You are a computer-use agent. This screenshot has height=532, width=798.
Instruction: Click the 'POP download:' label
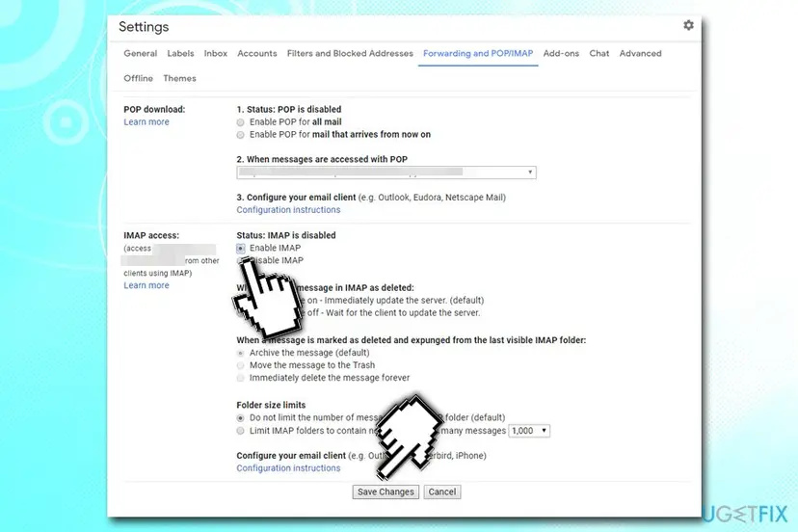pyautogui.click(x=154, y=109)
